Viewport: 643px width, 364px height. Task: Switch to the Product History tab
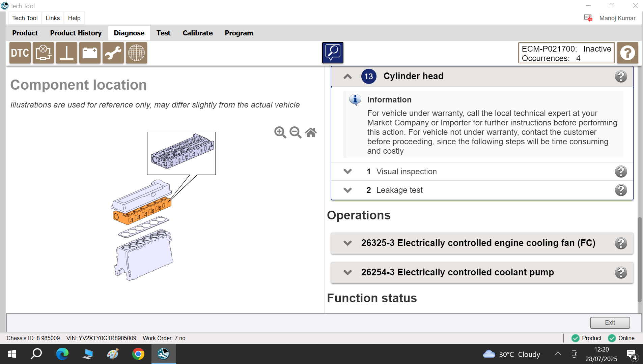(x=76, y=33)
